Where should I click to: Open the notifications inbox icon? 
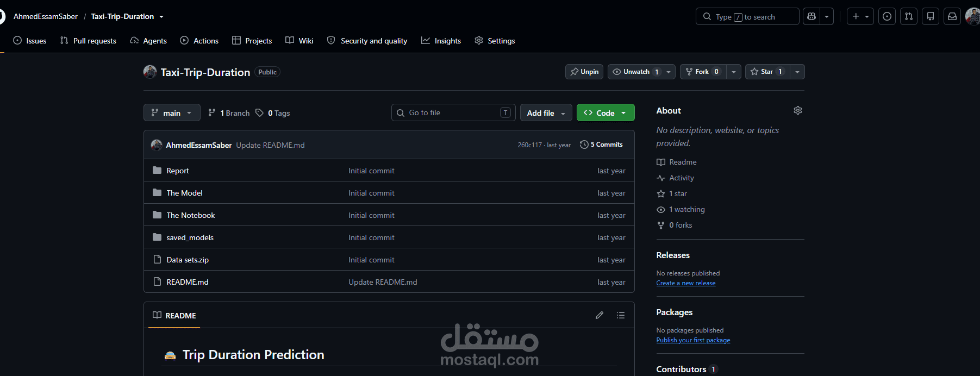pyautogui.click(x=952, y=17)
